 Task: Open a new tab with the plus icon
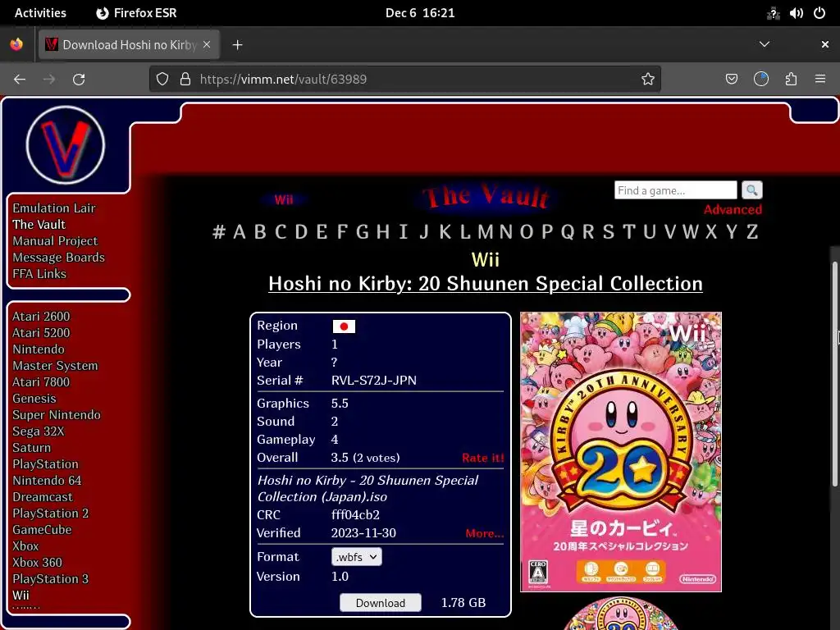tap(237, 45)
